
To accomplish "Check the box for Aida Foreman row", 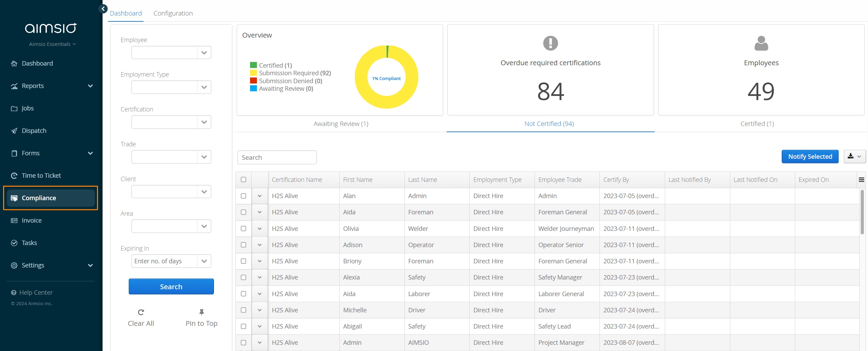I will 244,212.
